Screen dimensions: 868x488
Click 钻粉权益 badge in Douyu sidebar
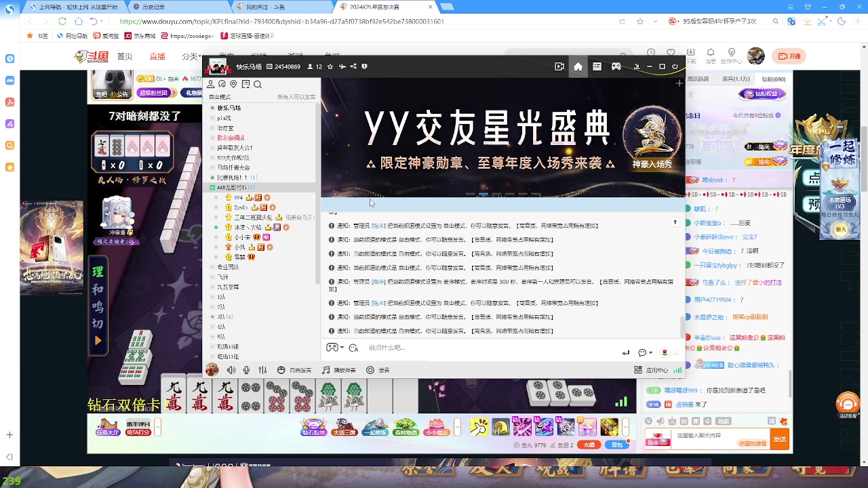coord(762,94)
